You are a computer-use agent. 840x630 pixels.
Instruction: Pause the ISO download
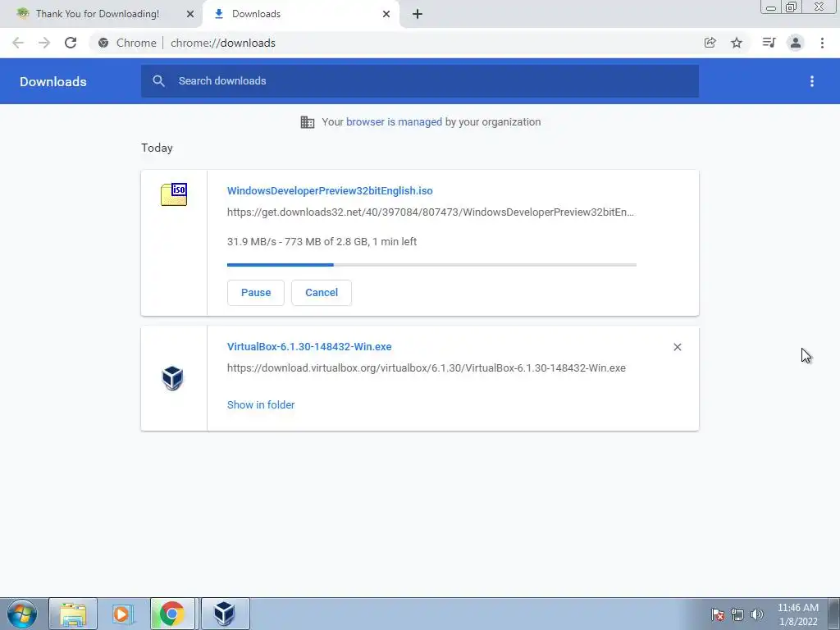point(256,293)
